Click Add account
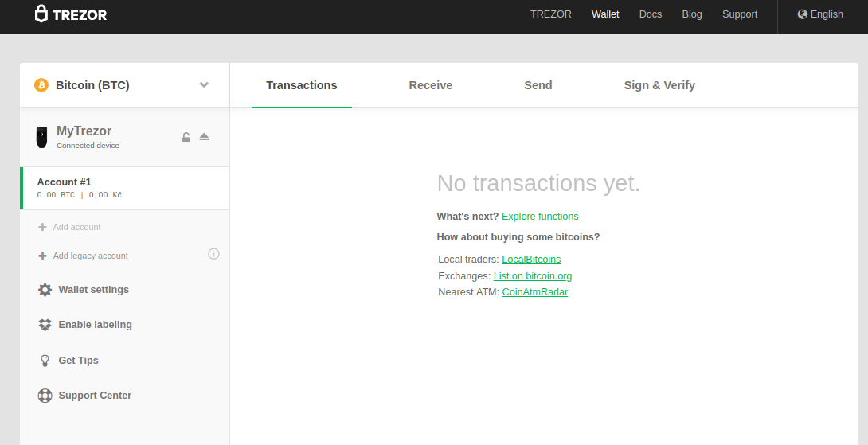This screenshot has width=868, height=445. 76,227
